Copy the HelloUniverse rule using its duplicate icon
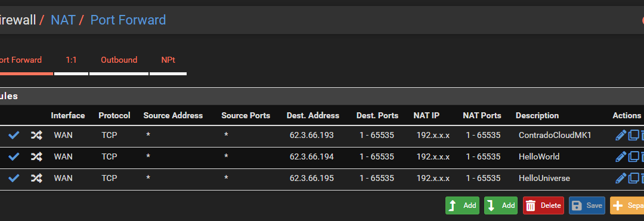This screenshot has width=644, height=221. (x=634, y=178)
